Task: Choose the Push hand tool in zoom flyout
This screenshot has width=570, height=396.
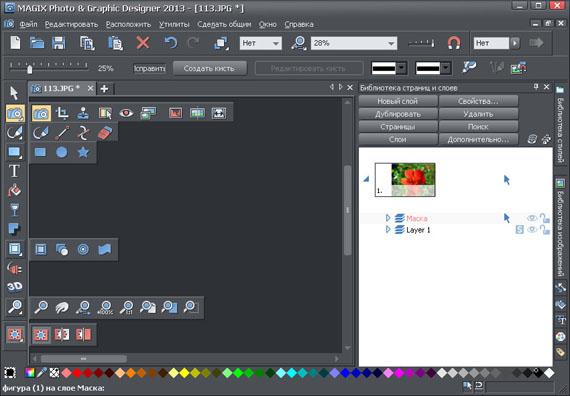Action: 62,308
